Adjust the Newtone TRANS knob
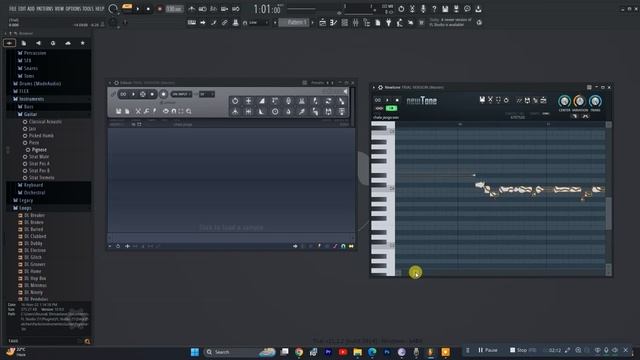 click(x=595, y=101)
